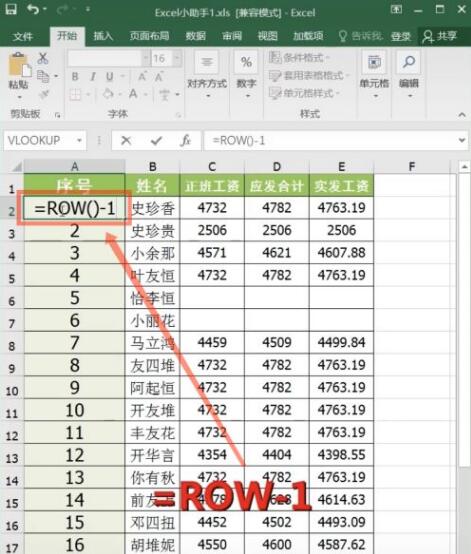Switch to the 审阅 ribbon tab

coord(232,36)
